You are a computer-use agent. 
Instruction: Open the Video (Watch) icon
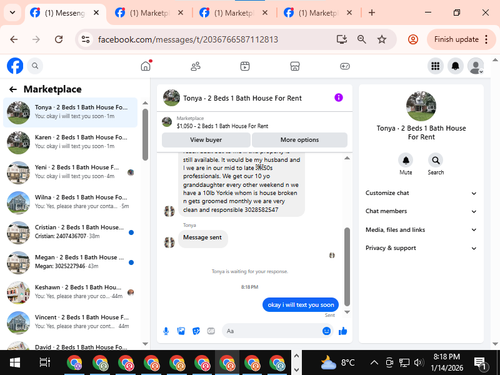pyautogui.click(x=245, y=66)
